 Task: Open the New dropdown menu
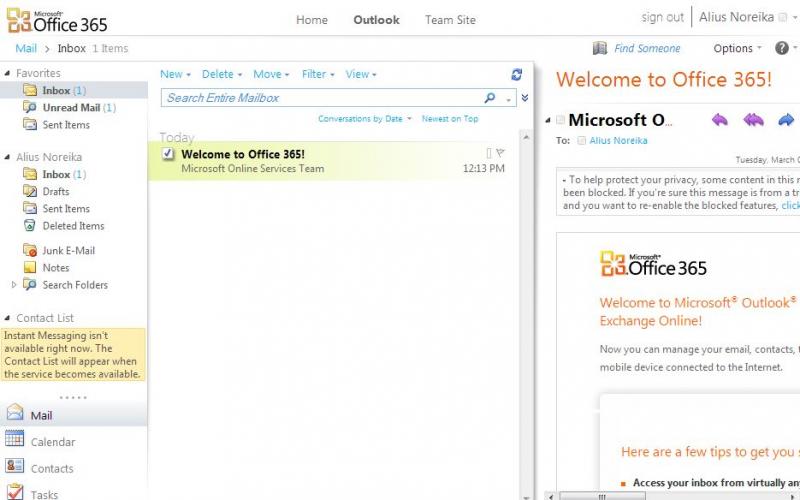click(175, 74)
